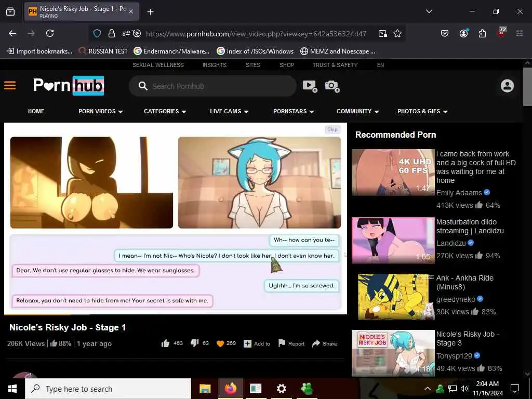Open the site's orange hamburger menu
This screenshot has height=399, width=532.
10,85
